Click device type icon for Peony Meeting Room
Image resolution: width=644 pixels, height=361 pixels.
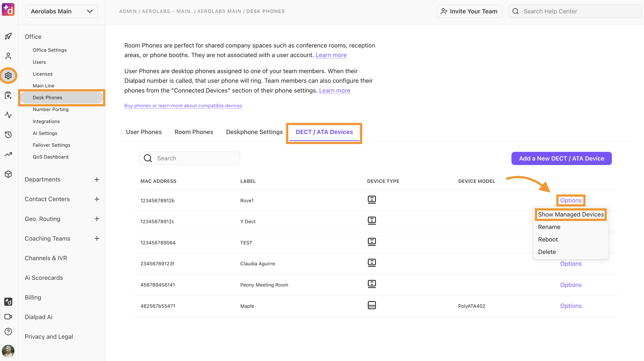(372, 284)
